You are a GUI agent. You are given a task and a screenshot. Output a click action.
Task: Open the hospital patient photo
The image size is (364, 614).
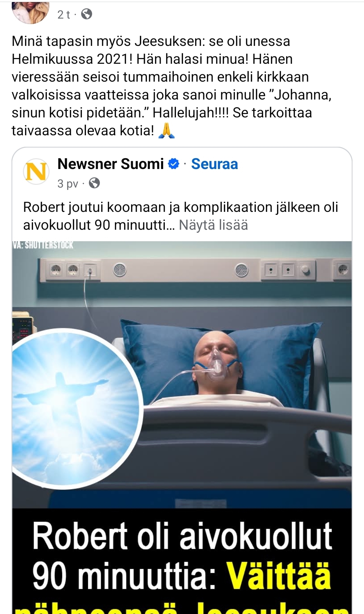click(x=182, y=374)
